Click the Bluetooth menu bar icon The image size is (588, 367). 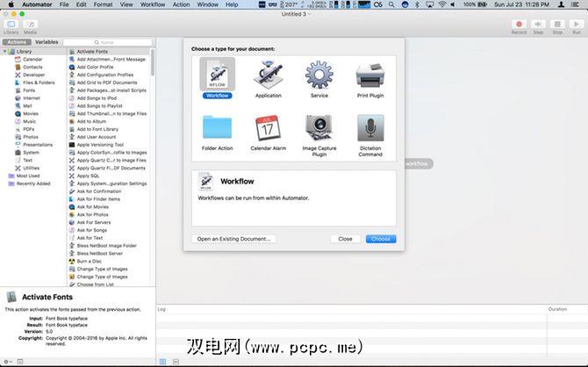click(x=417, y=4)
